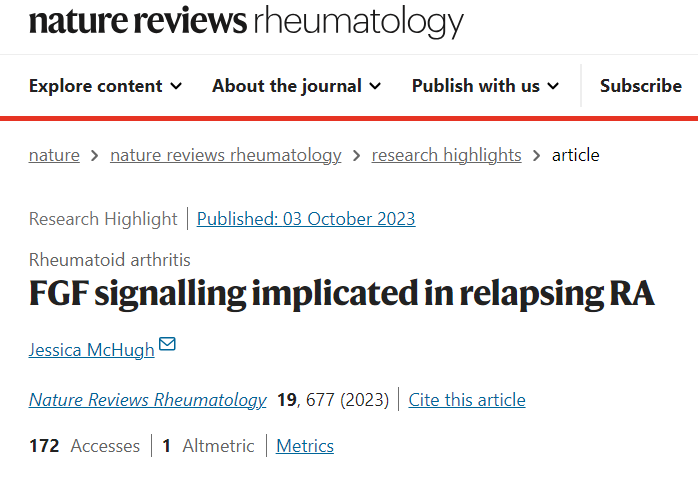
Task: Click chevron arrow after the nature breadcrumb
Action: coord(95,156)
